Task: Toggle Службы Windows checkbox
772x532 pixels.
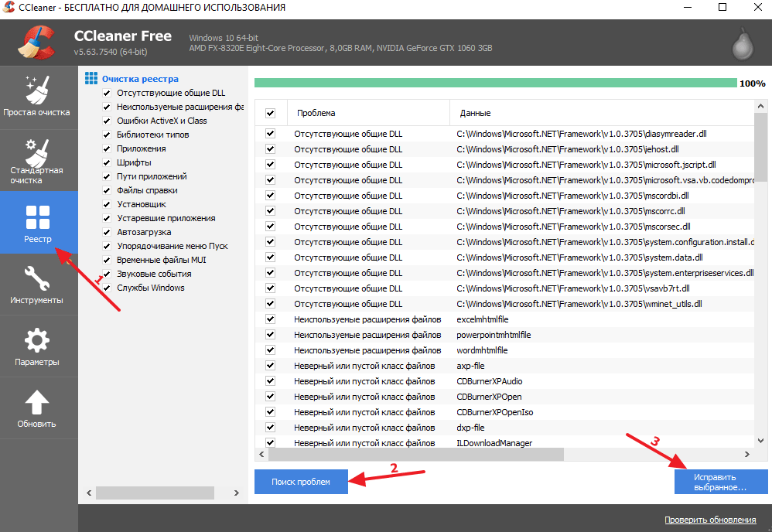Action: 107,288
